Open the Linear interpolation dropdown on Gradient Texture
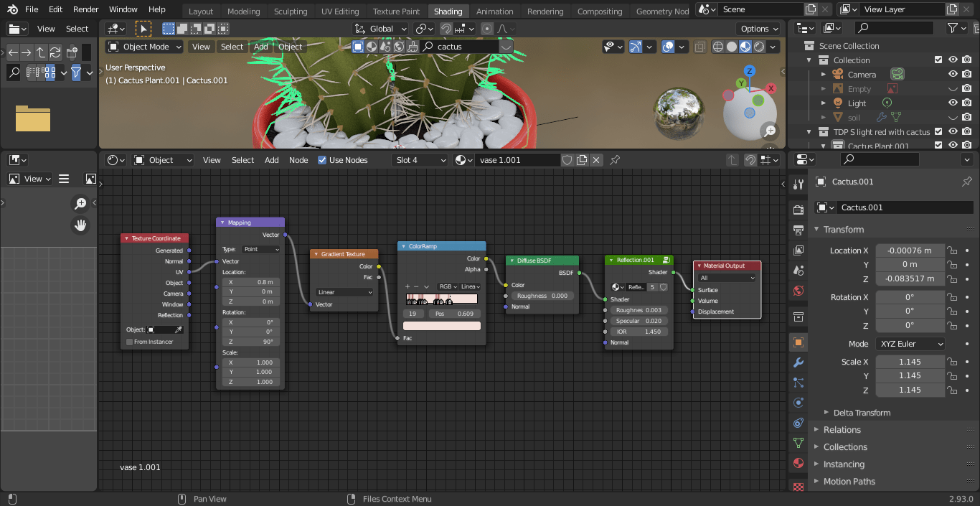980x506 pixels. (344, 292)
